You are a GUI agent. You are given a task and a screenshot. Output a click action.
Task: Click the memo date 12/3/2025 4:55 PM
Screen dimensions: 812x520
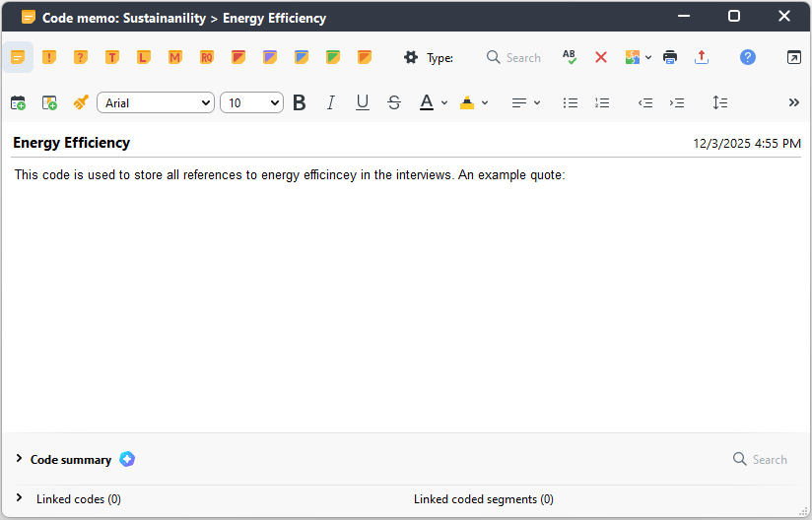pos(747,144)
